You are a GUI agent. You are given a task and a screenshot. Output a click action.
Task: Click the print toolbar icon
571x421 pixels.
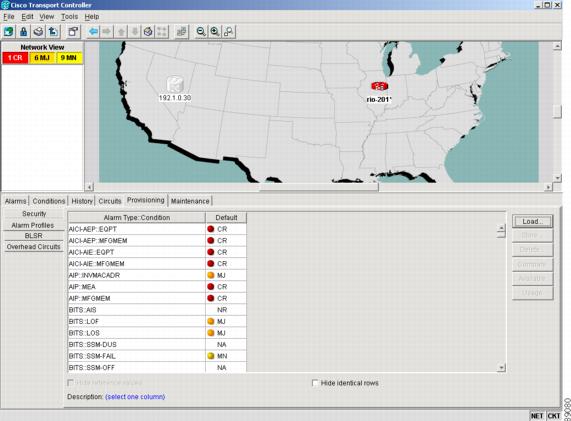tap(38, 32)
